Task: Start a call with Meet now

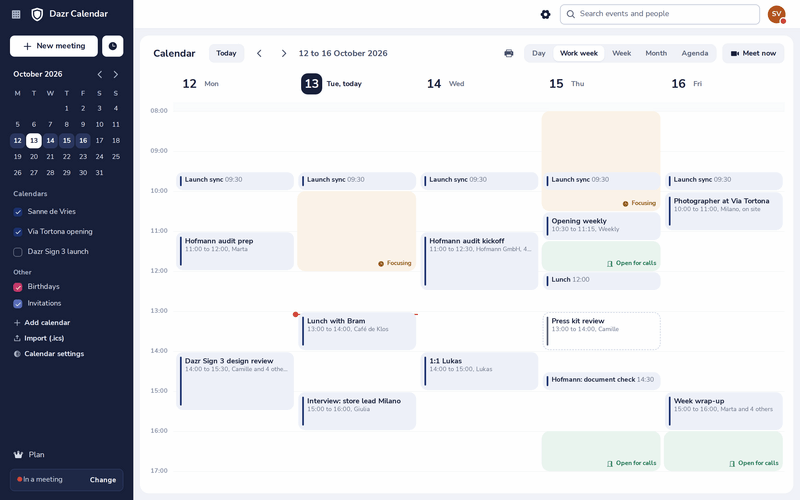Action: [753, 54]
